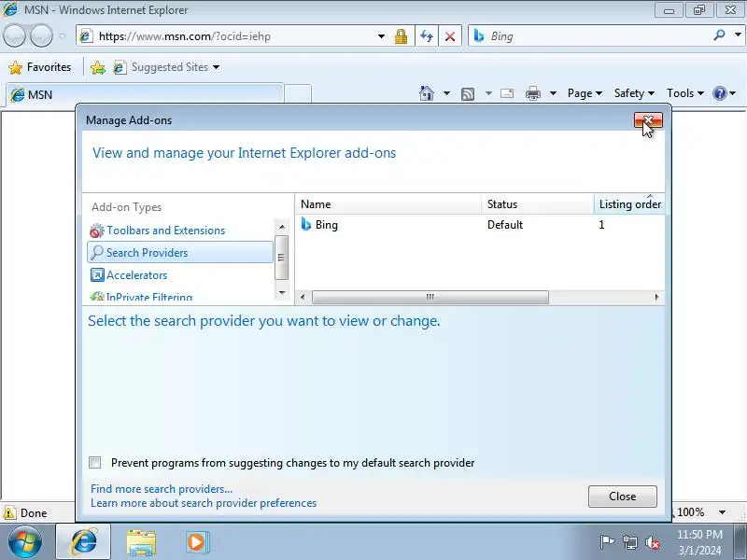
Task: Click the address bar URL field
Action: tap(228, 36)
